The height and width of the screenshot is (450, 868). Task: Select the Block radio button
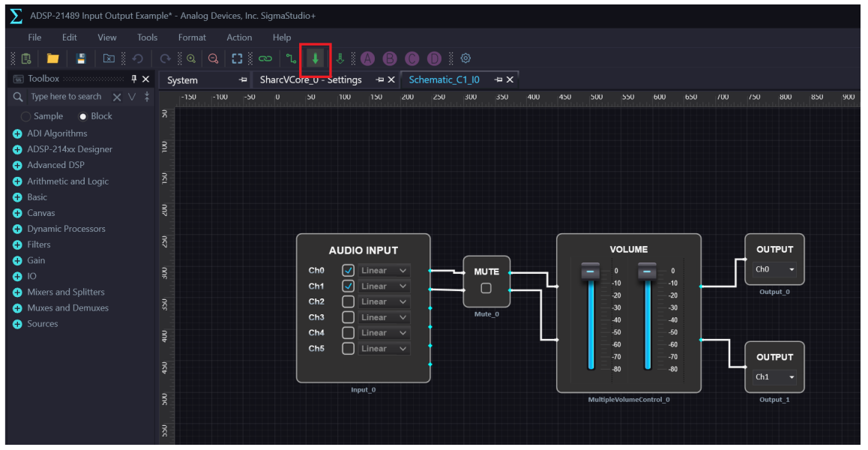83,116
